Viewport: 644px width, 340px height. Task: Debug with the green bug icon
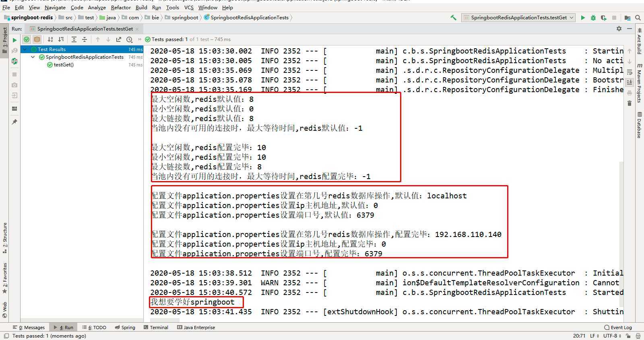pos(593,18)
